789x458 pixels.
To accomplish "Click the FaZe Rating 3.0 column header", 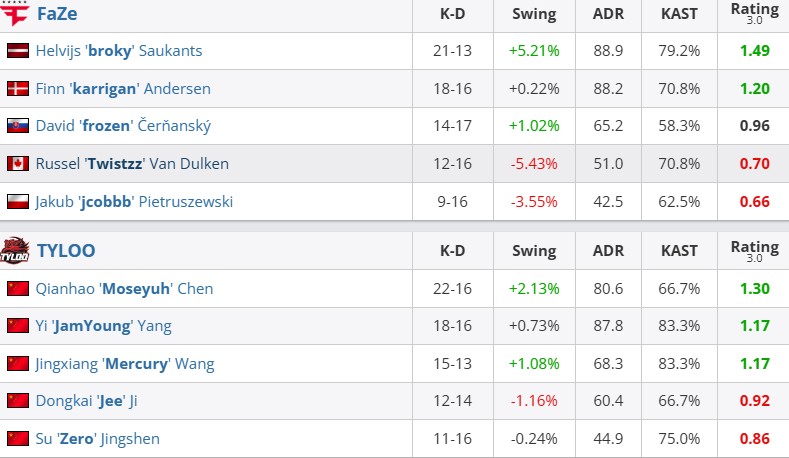I will pos(755,14).
